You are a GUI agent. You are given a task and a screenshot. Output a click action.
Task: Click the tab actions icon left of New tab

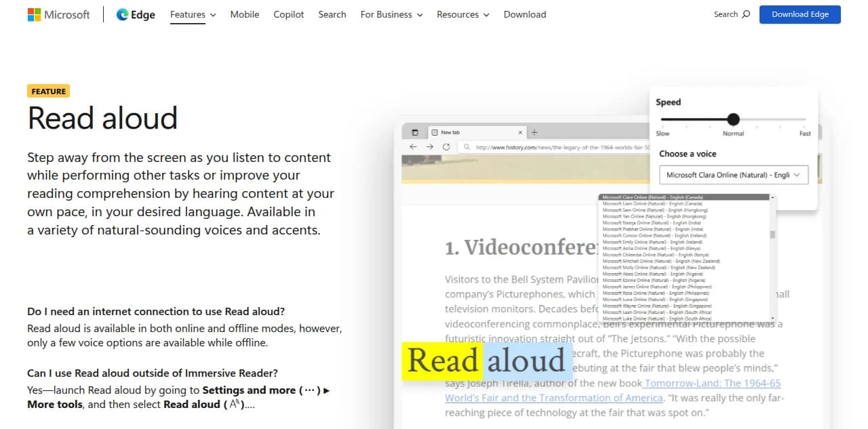[x=414, y=132]
